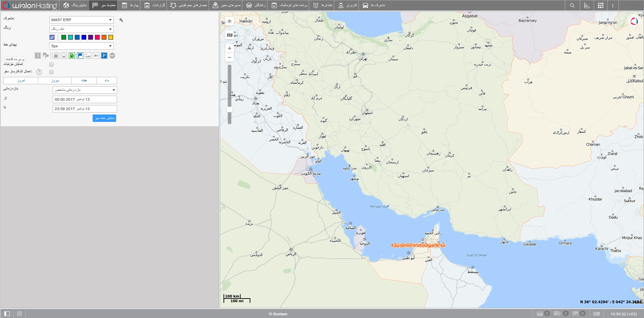Click the image markers icon
Viewport: 644px width, 318px height.
88,55
